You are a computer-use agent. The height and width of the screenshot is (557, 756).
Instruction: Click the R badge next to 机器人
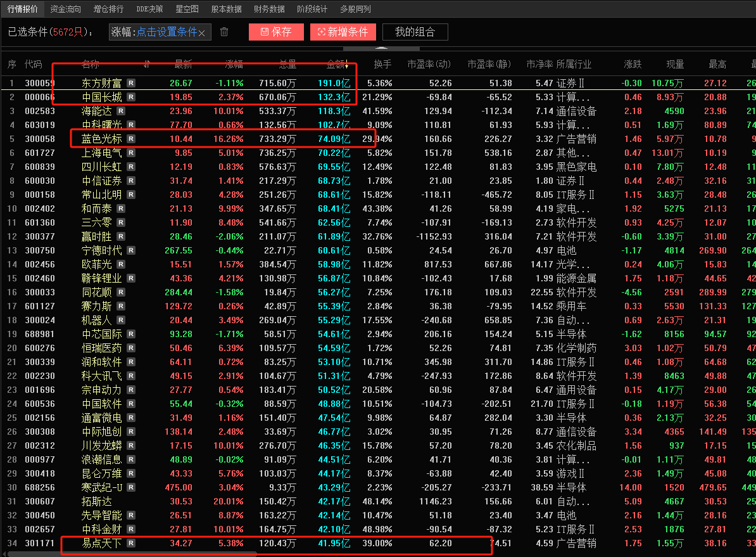click(x=120, y=321)
